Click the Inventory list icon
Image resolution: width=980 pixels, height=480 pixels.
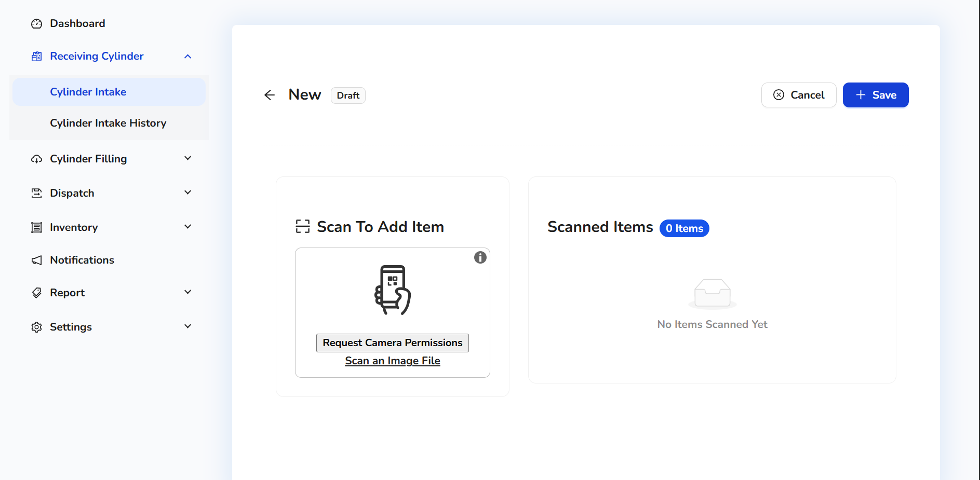pos(36,227)
